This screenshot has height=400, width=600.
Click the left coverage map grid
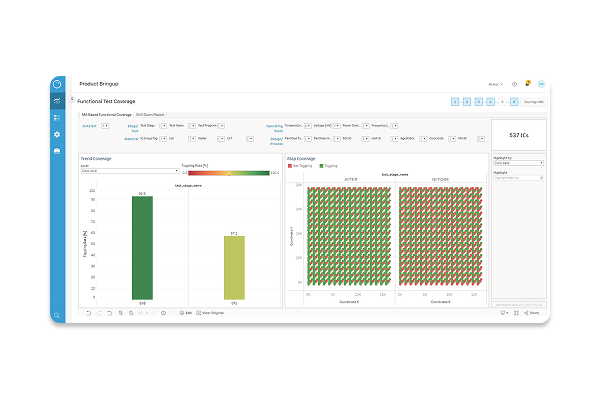tap(349, 236)
